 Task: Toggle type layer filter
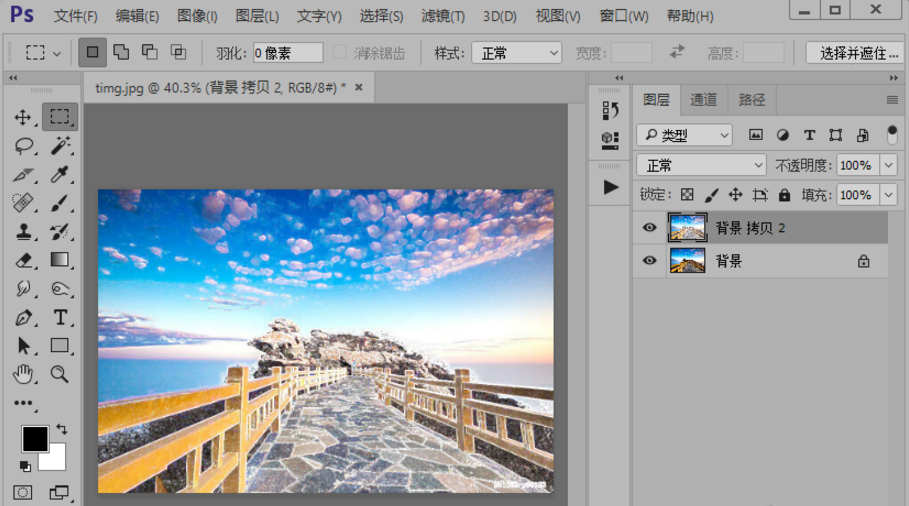tap(809, 135)
